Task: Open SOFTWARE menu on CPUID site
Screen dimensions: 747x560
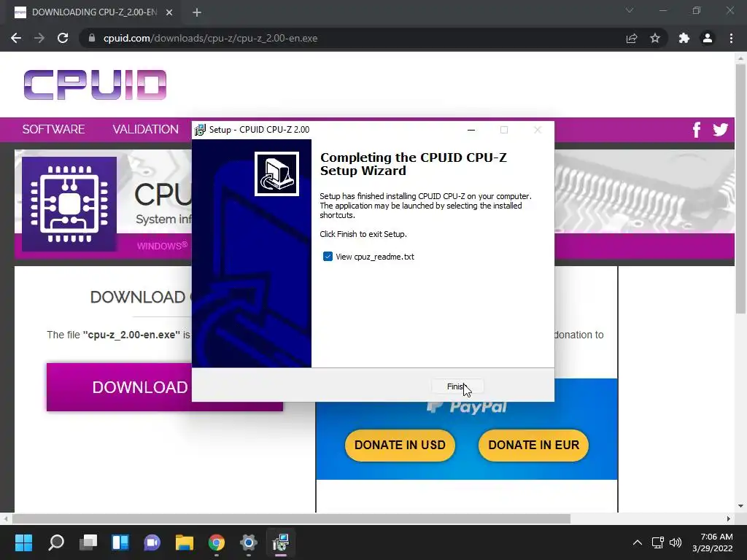Action: (x=53, y=129)
